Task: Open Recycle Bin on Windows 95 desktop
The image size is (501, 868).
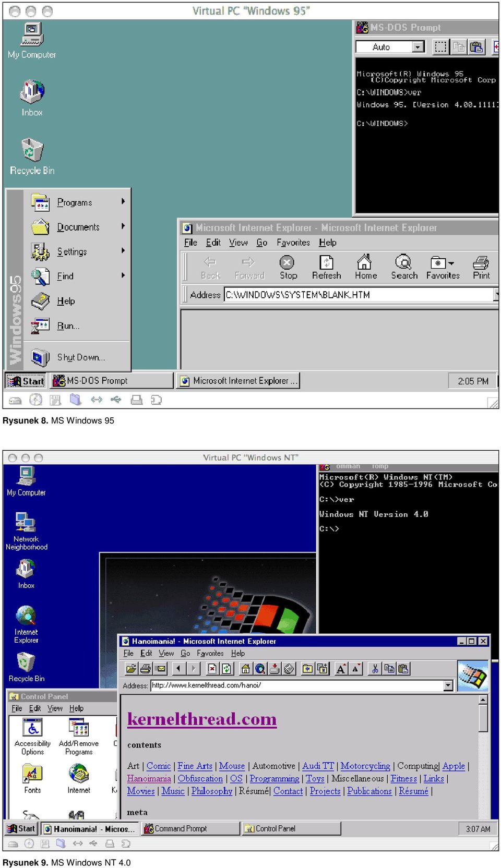Action: coord(32,156)
